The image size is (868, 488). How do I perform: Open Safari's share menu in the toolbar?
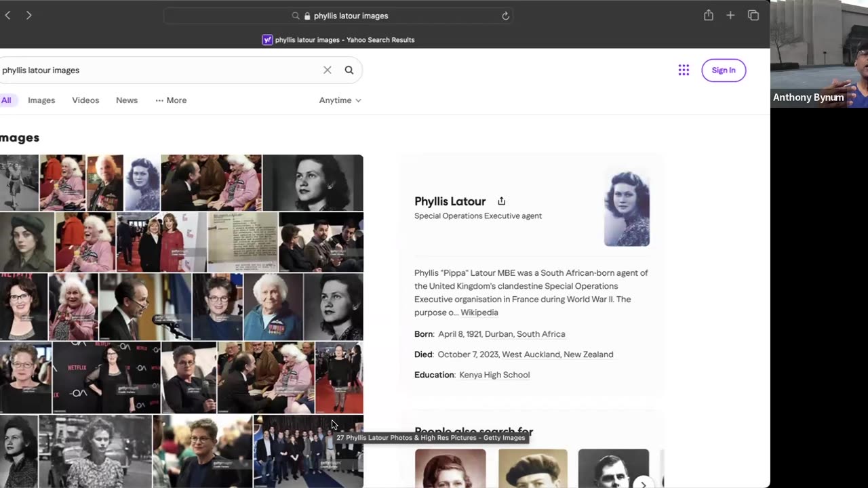[709, 15]
